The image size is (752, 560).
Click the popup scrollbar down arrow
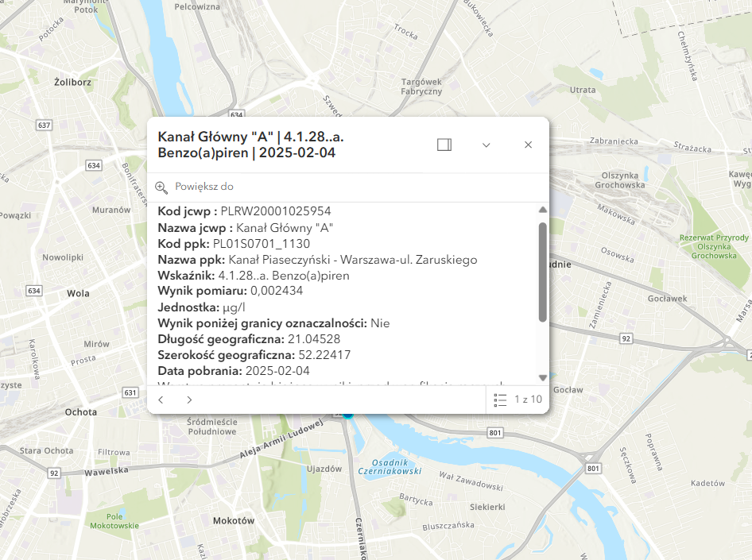click(543, 377)
